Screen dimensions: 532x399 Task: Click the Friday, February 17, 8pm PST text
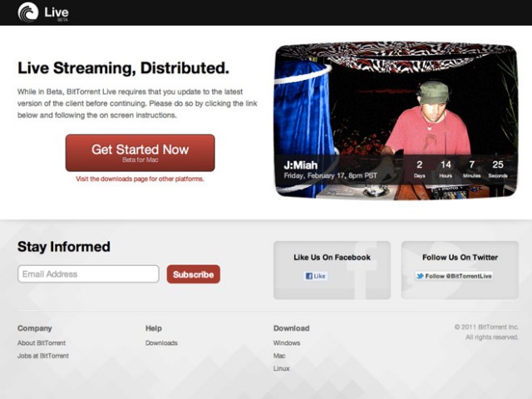tap(331, 175)
